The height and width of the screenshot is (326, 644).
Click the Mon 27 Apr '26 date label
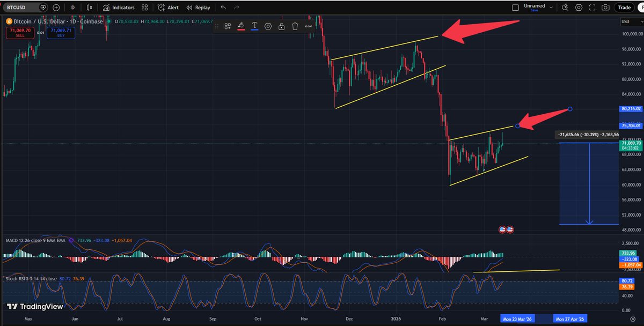pos(570,318)
